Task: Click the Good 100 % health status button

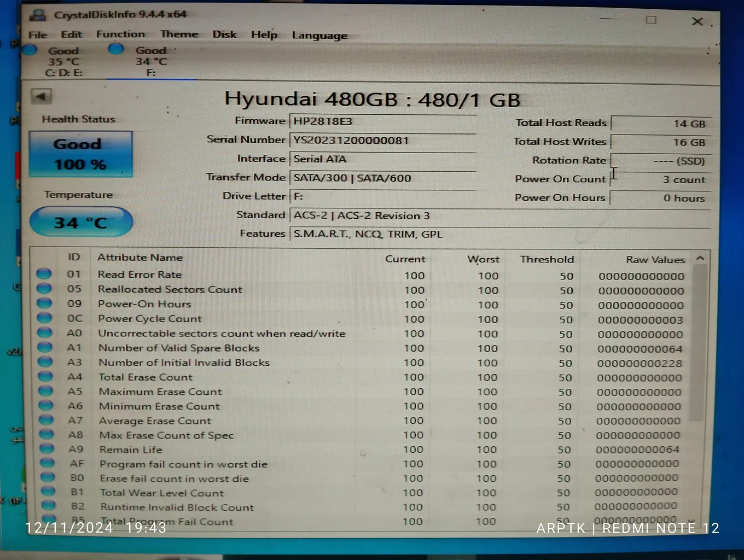Action: 80,154
